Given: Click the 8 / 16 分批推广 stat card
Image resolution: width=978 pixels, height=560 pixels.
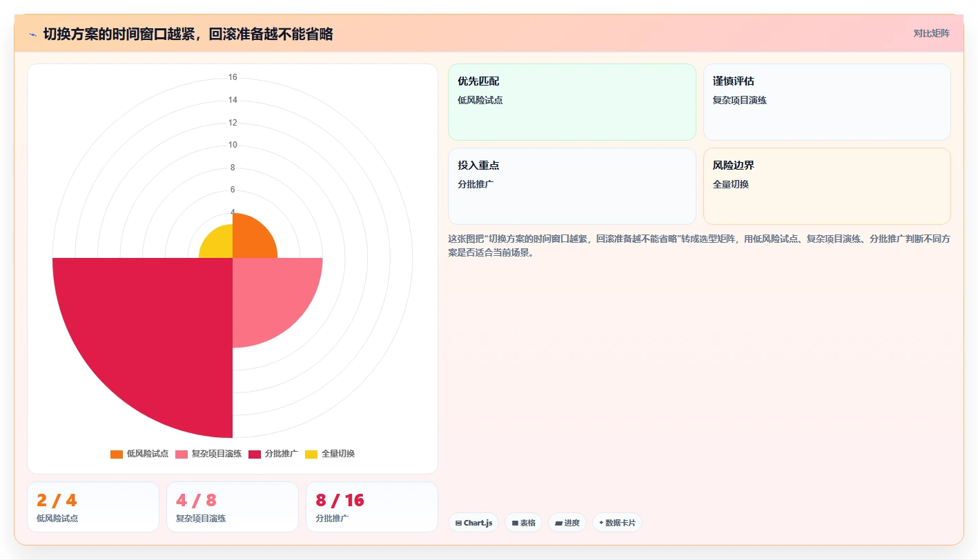Looking at the screenshot, I should (x=372, y=507).
